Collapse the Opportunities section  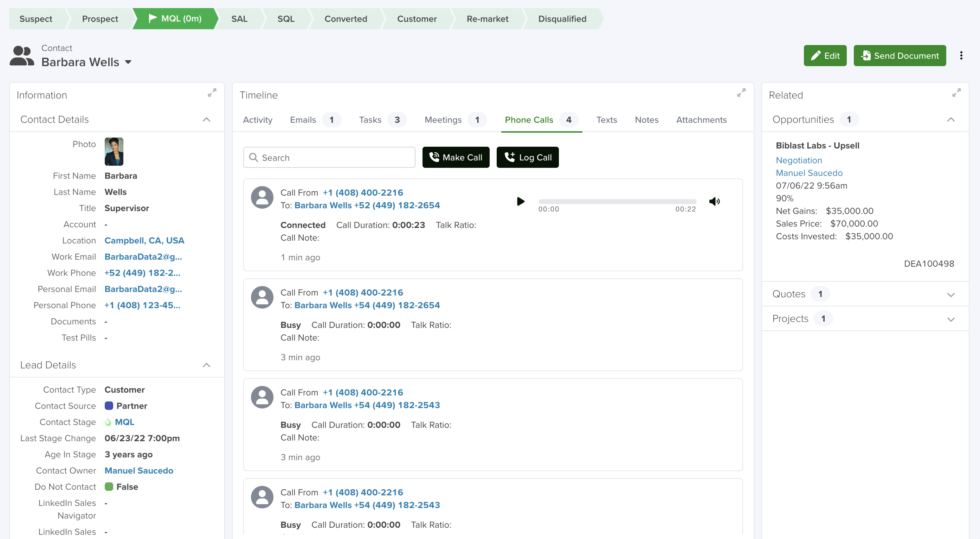pos(951,120)
